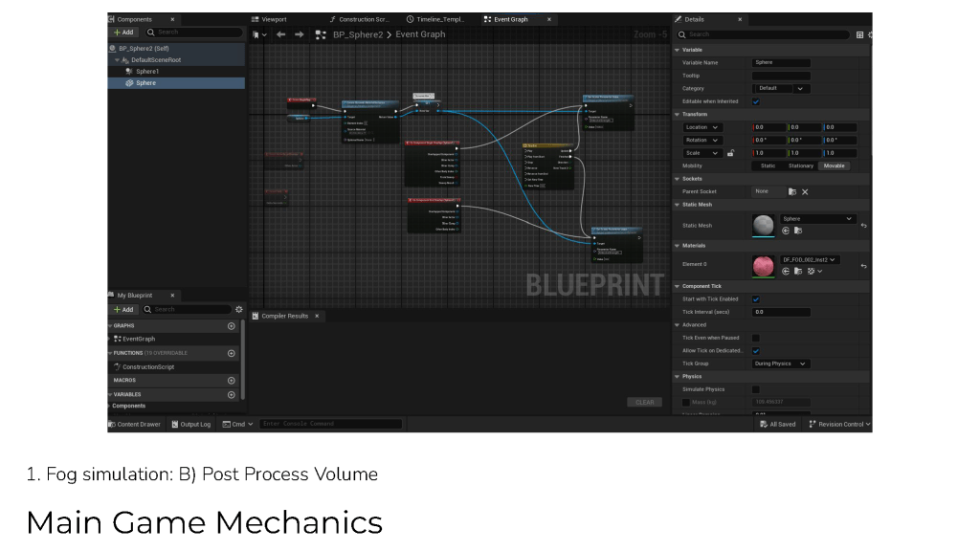This screenshot has width=980, height=551.
Task: Add a new graph with plus icon
Action: 231,326
